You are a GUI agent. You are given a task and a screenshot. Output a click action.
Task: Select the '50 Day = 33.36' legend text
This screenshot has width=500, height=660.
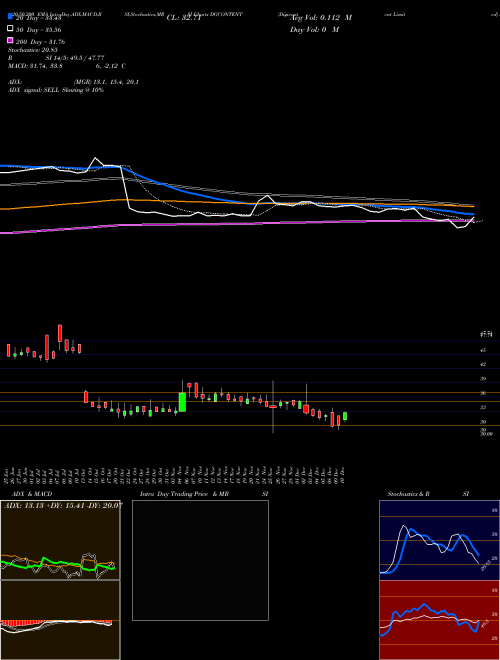[x=39, y=30]
